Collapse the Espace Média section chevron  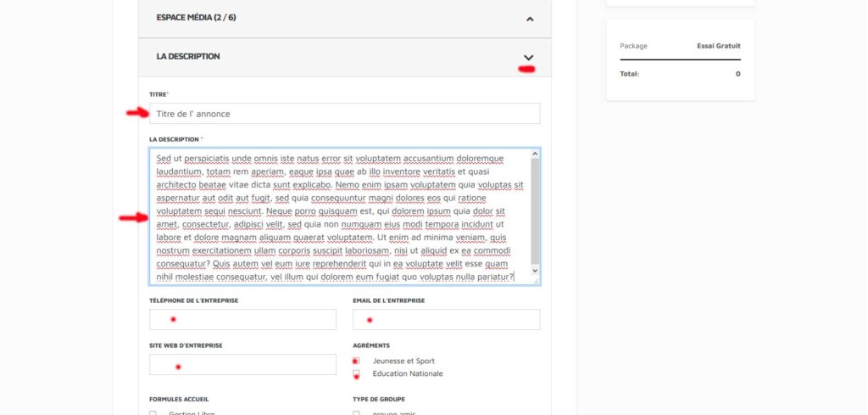pyautogui.click(x=530, y=19)
